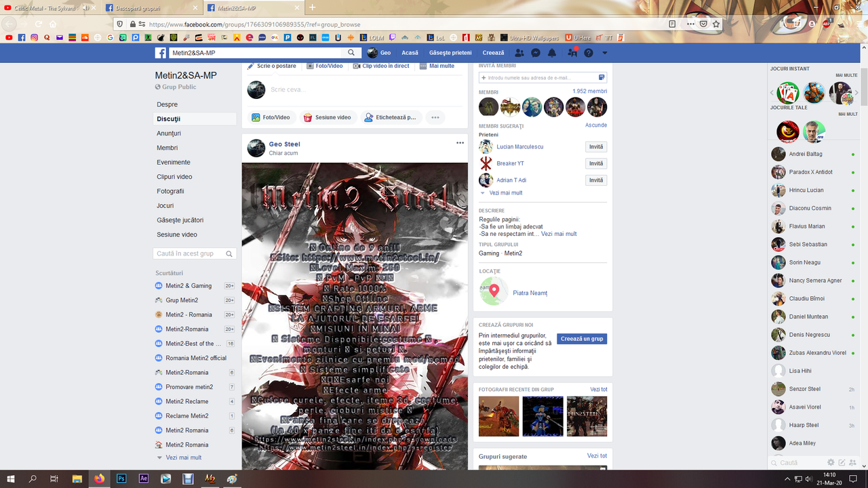868x488 pixels.
Task: Click '1.952 membri' link
Action: click(x=590, y=91)
